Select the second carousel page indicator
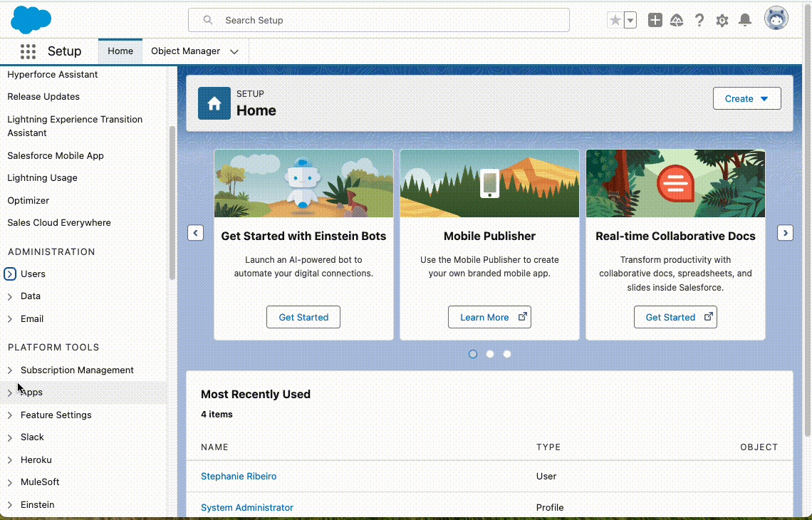This screenshot has width=812, height=520. [490, 354]
